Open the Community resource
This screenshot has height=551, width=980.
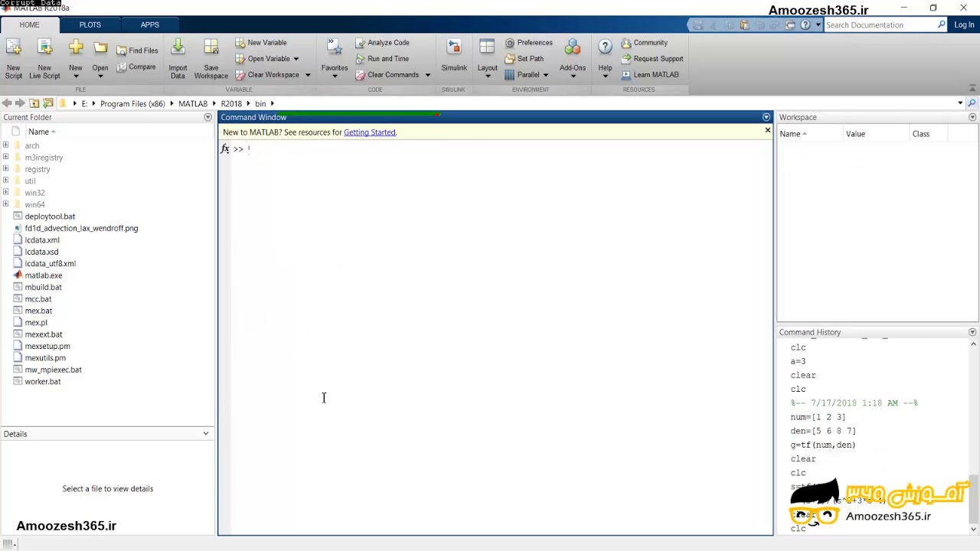[x=645, y=43]
